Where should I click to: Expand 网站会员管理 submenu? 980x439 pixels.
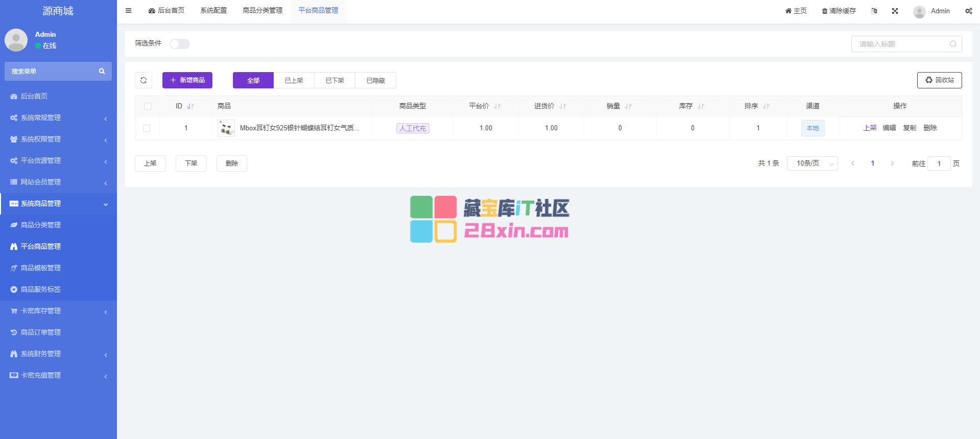(58, 182)
